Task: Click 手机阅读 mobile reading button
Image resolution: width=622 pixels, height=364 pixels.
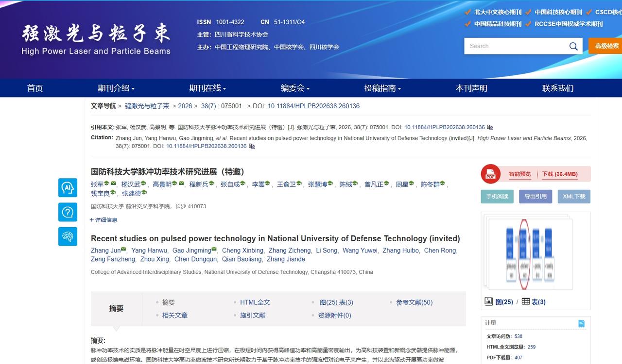Action: [497, 197]
